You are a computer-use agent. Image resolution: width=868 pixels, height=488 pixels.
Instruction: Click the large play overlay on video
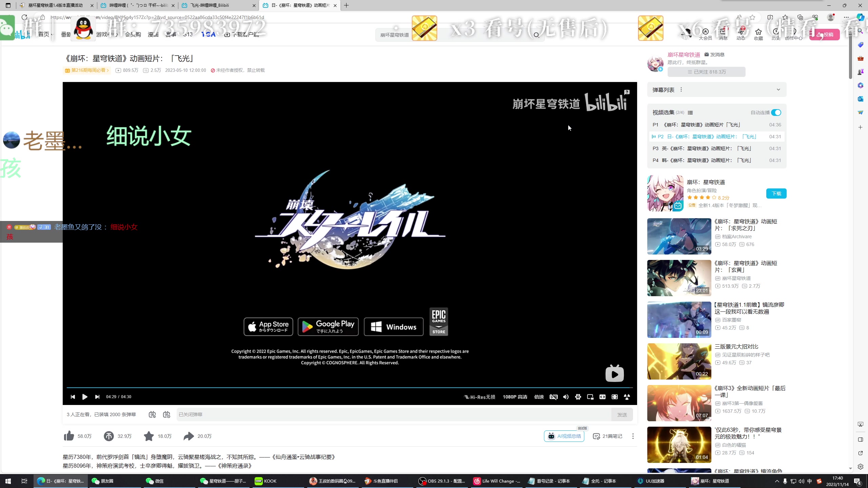tap(614, 373)
